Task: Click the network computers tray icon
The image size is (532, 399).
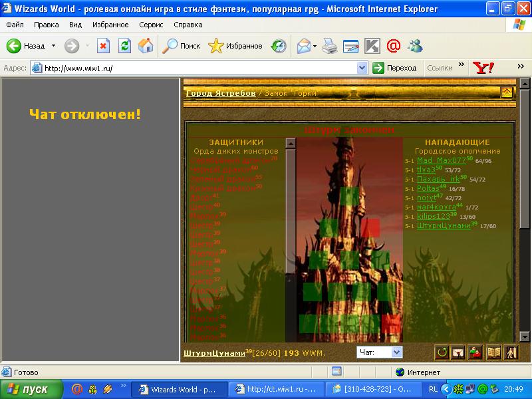Action: click(471, 389)
